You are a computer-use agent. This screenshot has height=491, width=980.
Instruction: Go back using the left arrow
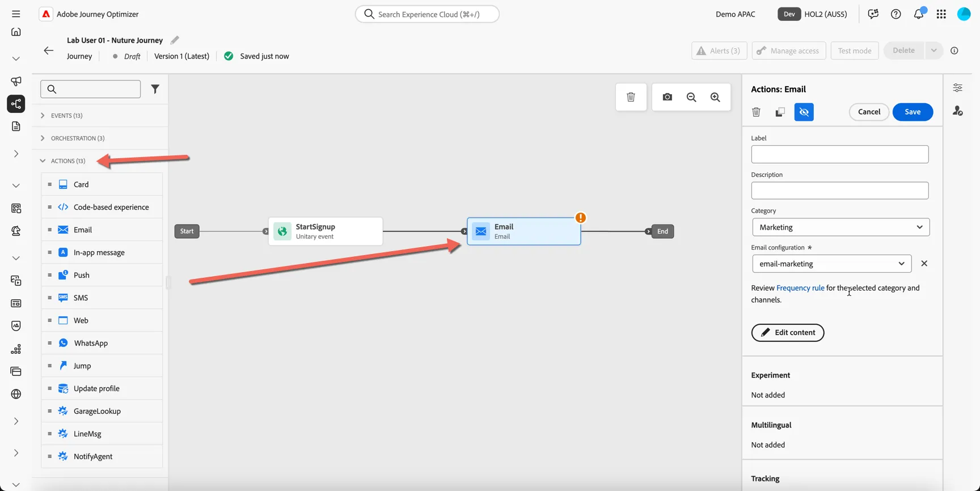pos(48,50)
